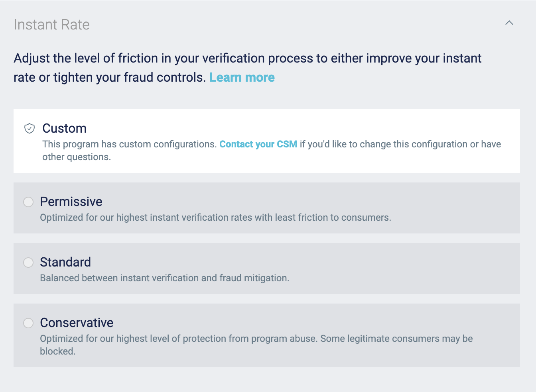Click the Custom shield checkmark icon
The width and height of the screenshot is (536, 392).
pos(30,128)
